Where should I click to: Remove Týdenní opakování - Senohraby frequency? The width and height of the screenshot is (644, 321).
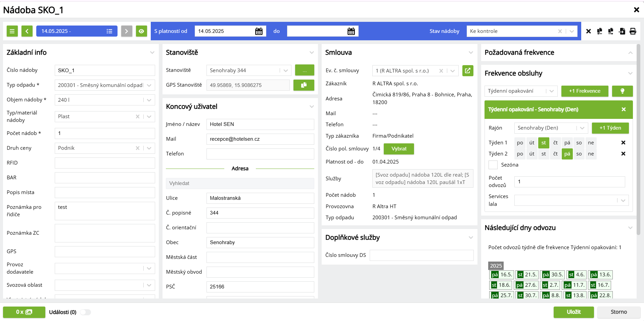tap(624, 109)
